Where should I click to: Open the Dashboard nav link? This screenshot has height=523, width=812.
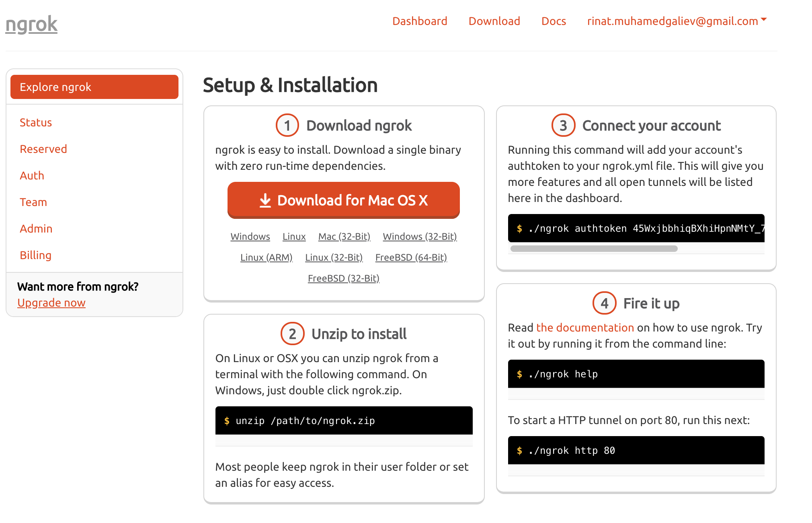tap(420, 21)
